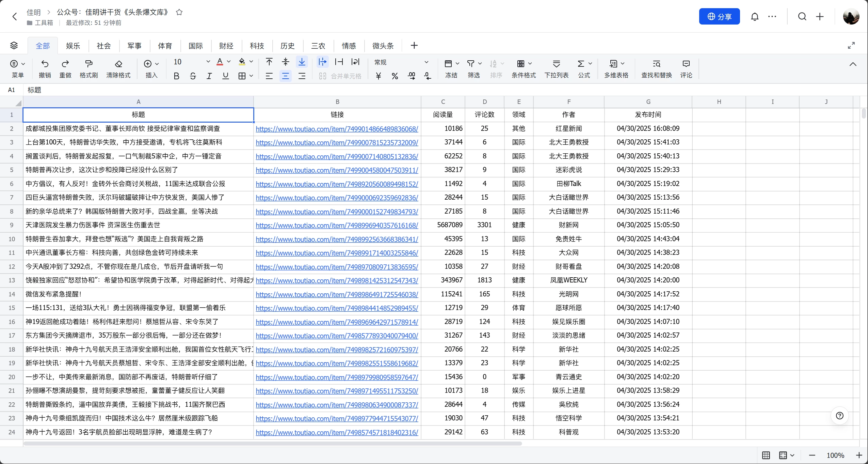Open number format dropdown 常规
The image size is (868, 464).
click(401, 62)
